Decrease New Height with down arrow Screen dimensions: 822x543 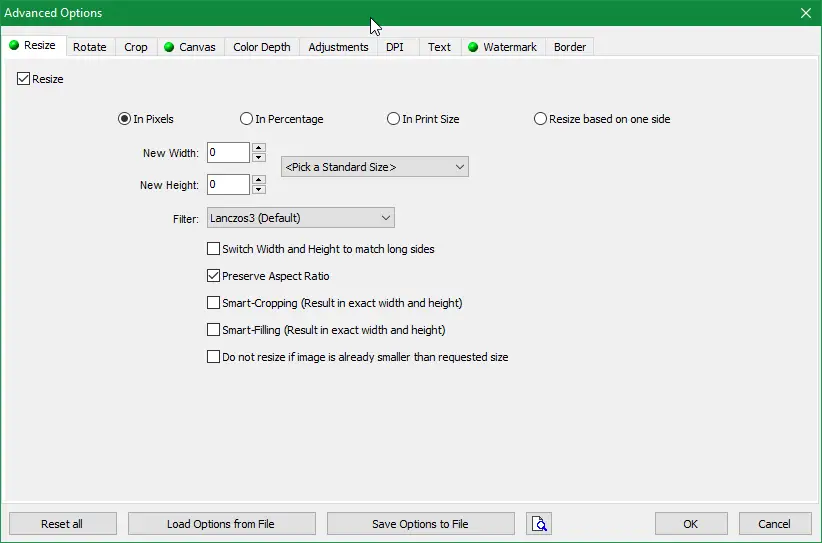point(258,190)
